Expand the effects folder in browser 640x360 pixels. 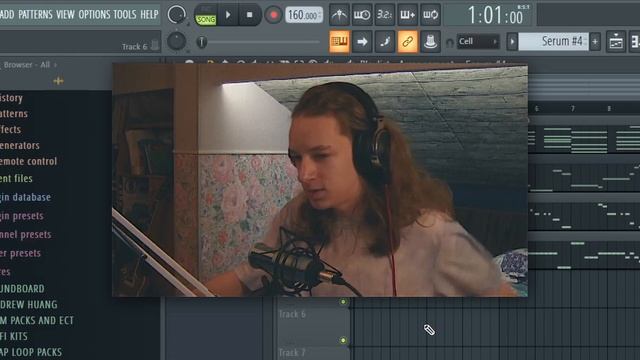(10, 129)
